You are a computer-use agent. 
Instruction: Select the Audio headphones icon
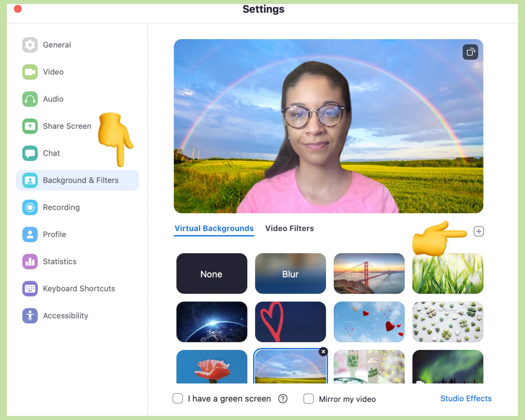[30, 99]
